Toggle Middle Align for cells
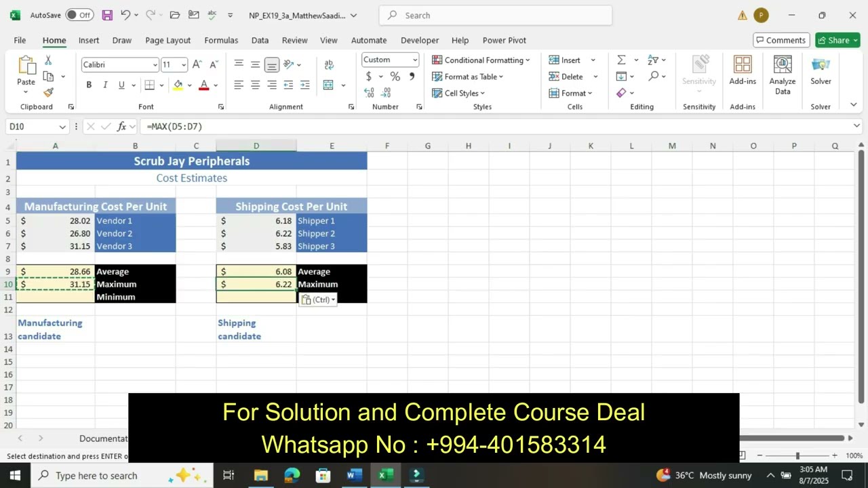Image resolution: width=868 pixels, height=488 pixels. 255,64
